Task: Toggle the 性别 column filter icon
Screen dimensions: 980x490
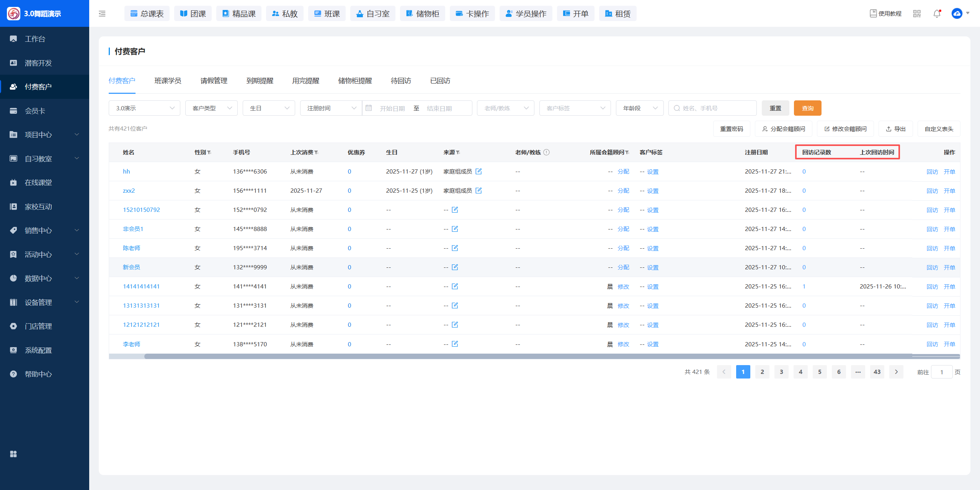Action: click(x=209, y=152)
